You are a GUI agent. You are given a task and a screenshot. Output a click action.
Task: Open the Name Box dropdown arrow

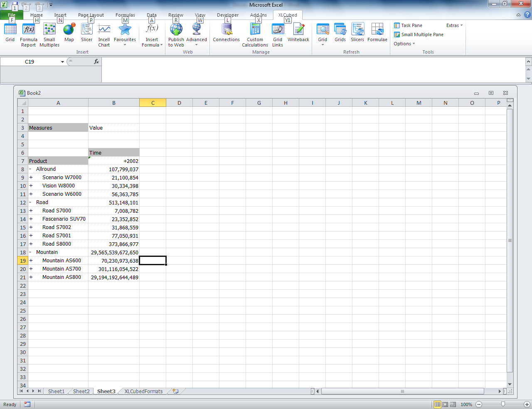(x=62, y=62)
